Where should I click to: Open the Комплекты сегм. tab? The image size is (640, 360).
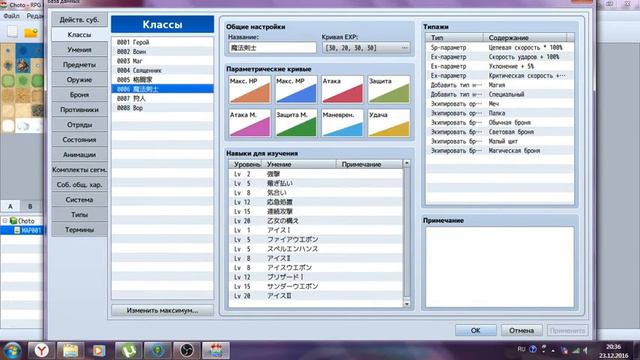pos(80,170)
